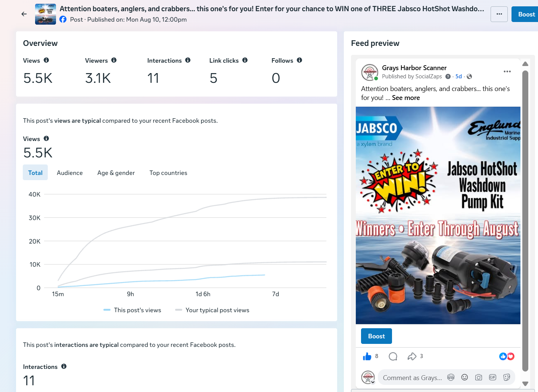Select the Total tab
This screenshot has width=538, height=392.
[35, 173]
